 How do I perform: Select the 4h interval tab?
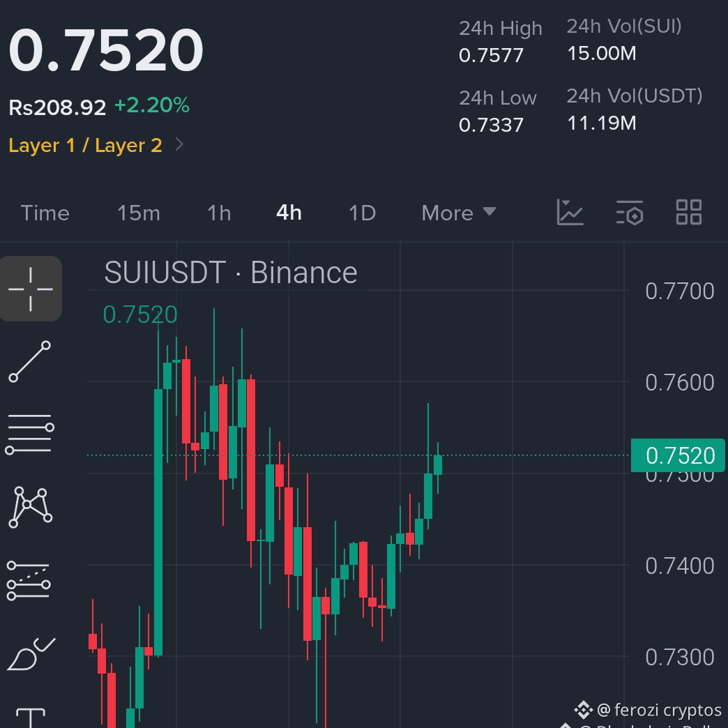pyautogui.click(x=289, y=213)
